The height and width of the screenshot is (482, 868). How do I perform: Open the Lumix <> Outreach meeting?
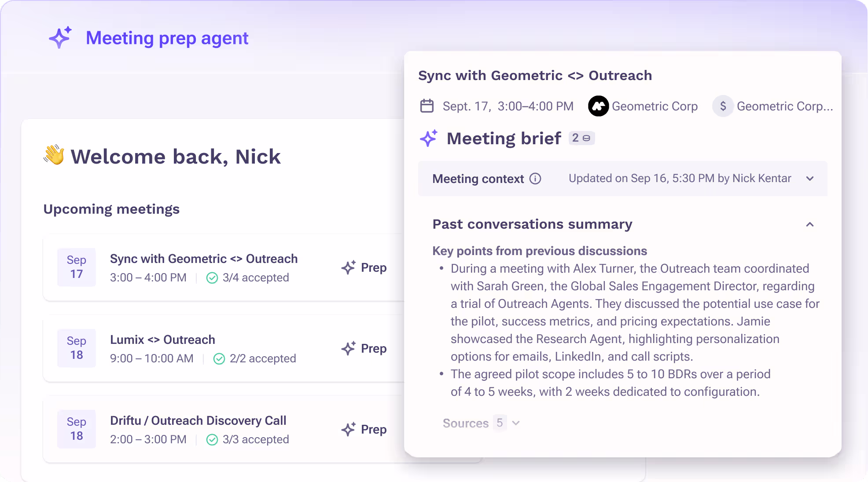point(162,340)
